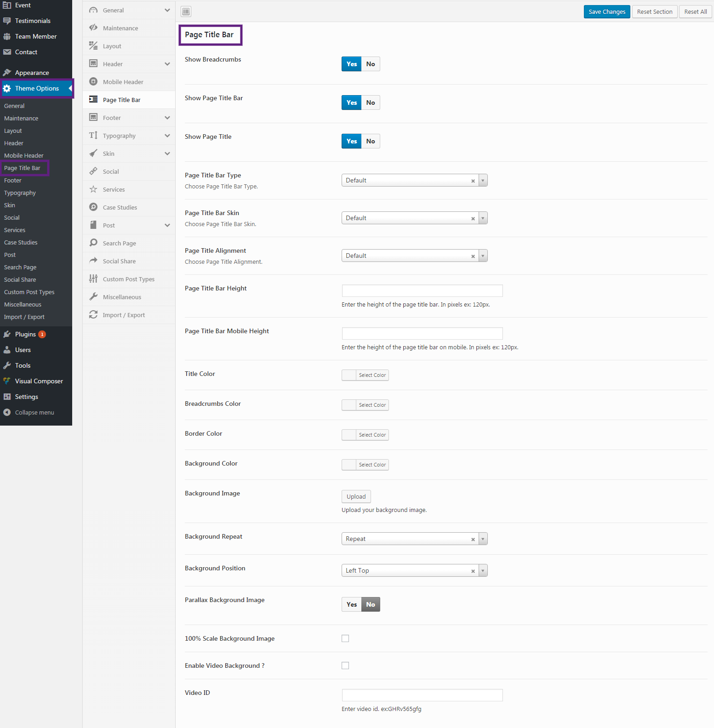Select the Social share-nodes icon

point(93,171)
